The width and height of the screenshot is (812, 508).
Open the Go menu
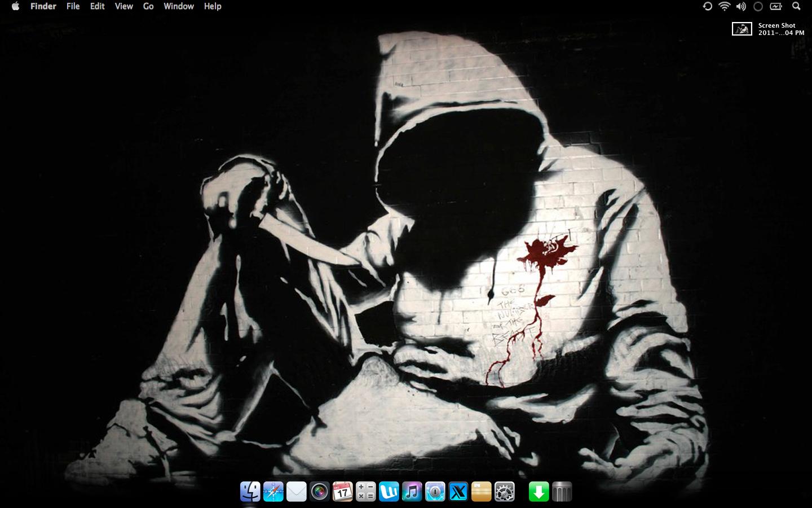click(x=148, y=6)
